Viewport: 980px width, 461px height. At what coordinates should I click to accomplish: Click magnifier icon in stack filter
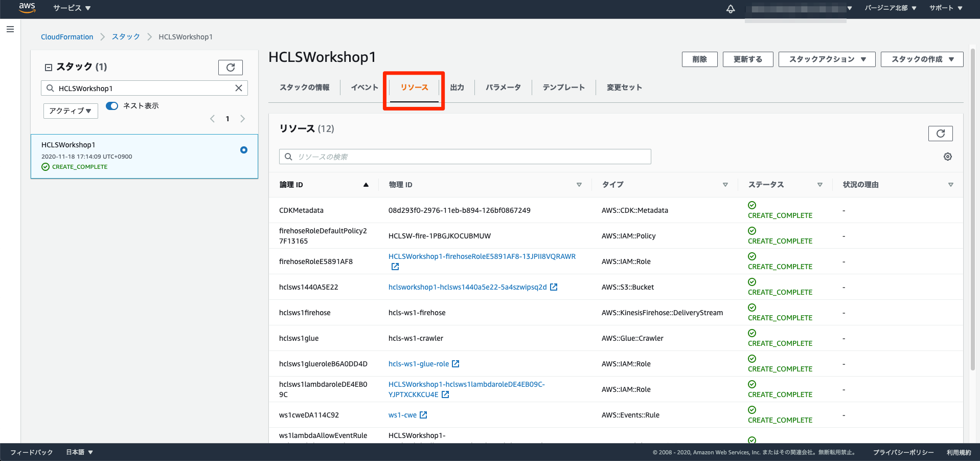(x=50, y=88)
